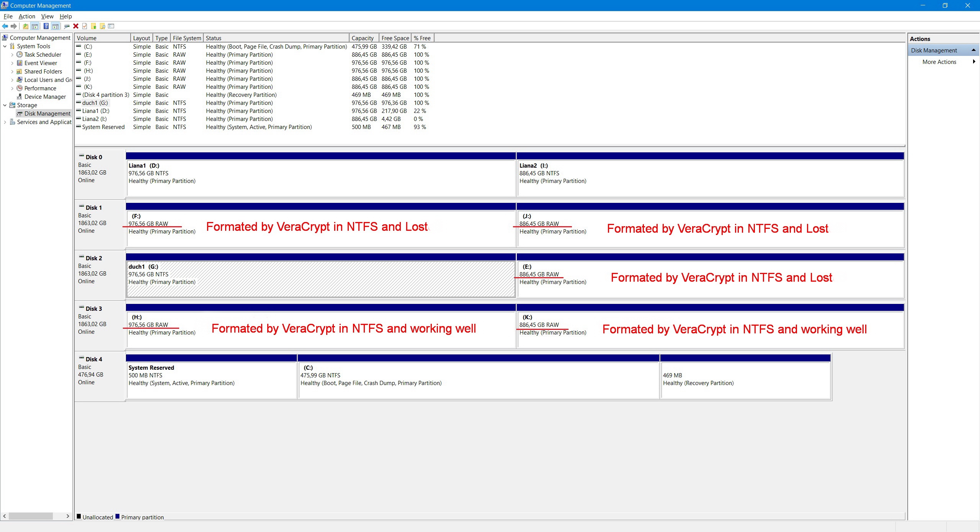Image resolution: width=980 pixels, height=532 pixels.
Task: Click More Actions in Actions pane
Action: coord(939,62)
